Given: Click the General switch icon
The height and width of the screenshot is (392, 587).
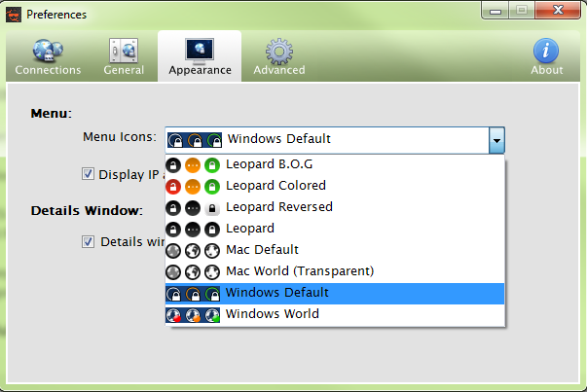Looking at the screenshot, I should [124, 51].
